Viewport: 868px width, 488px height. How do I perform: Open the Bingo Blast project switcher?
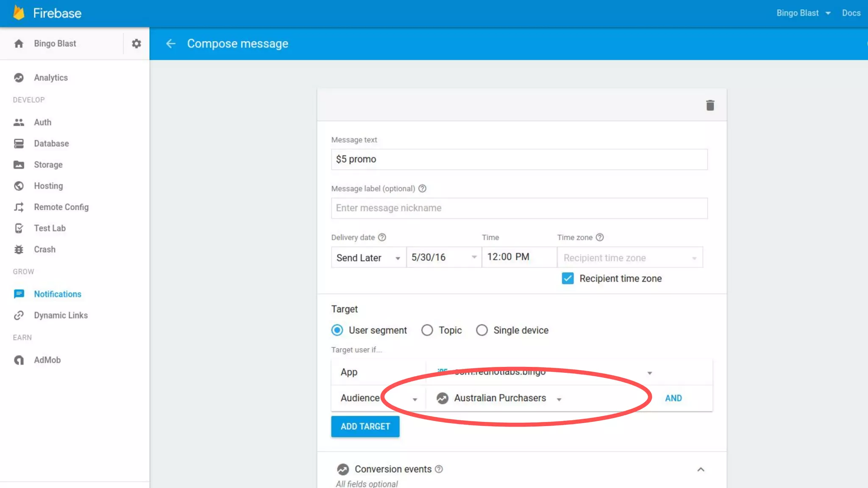click(x=803, y=13)
